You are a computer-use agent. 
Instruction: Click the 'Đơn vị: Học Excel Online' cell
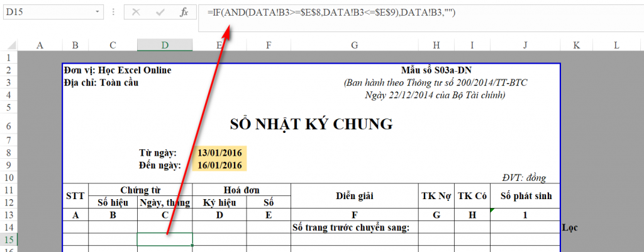coord(118,70)
